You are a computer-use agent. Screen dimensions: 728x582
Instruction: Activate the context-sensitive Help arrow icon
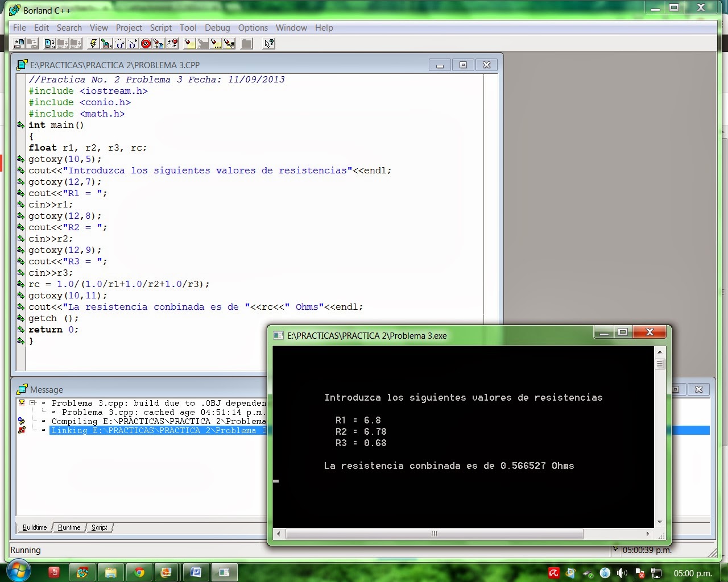point(268,43)
